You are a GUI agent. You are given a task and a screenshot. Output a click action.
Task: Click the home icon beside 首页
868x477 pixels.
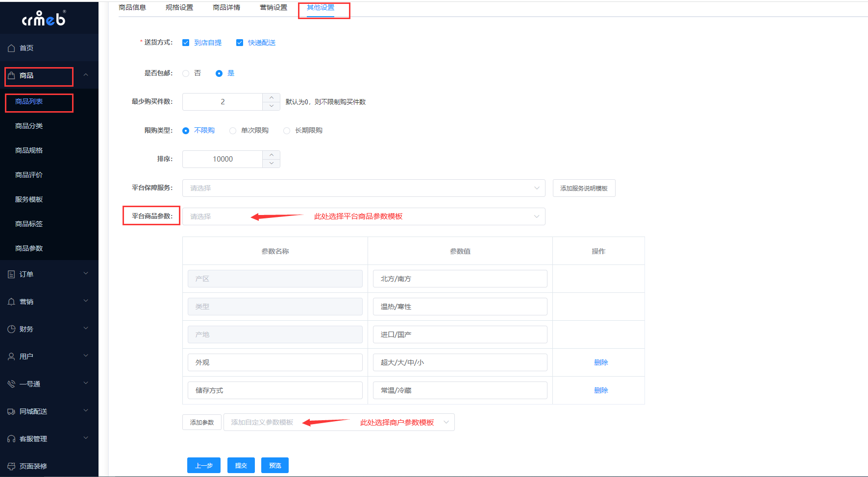[11, 48]
